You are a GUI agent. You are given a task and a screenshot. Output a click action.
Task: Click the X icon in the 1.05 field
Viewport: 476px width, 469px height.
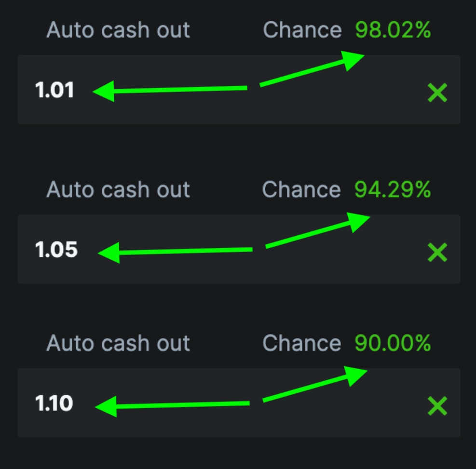(437, 252)
